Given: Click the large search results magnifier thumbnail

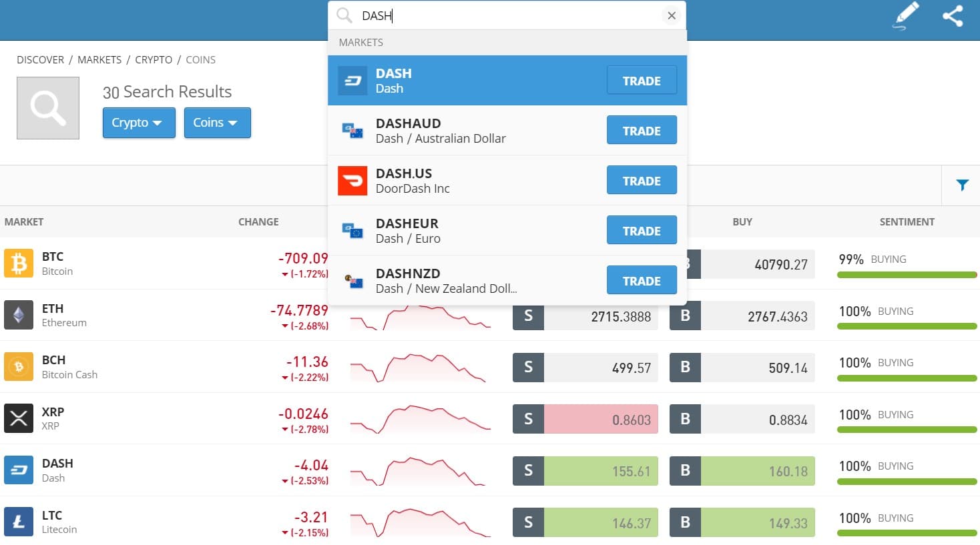Looking at the screenshot, I should 48,108.
